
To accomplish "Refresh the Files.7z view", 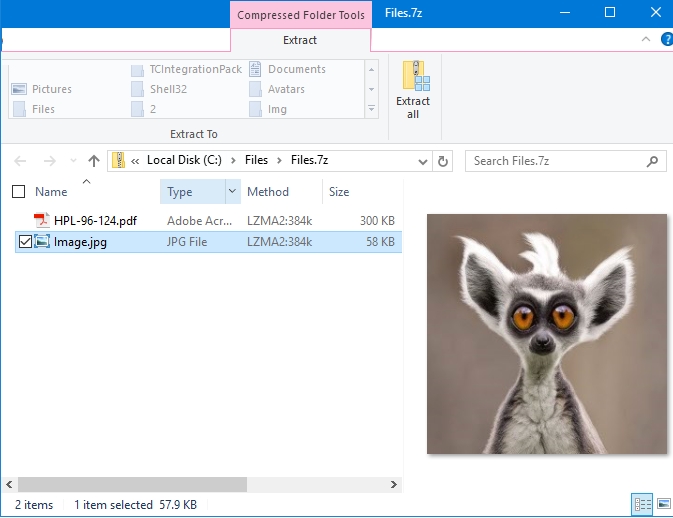I will tap(443, 161).
